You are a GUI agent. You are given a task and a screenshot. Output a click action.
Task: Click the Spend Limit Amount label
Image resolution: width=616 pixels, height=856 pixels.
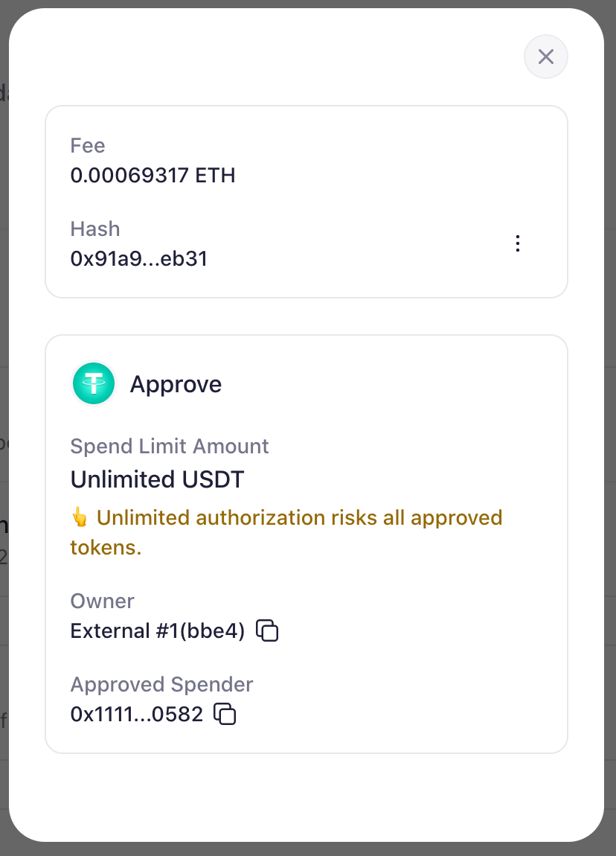(x=170, y=447)
